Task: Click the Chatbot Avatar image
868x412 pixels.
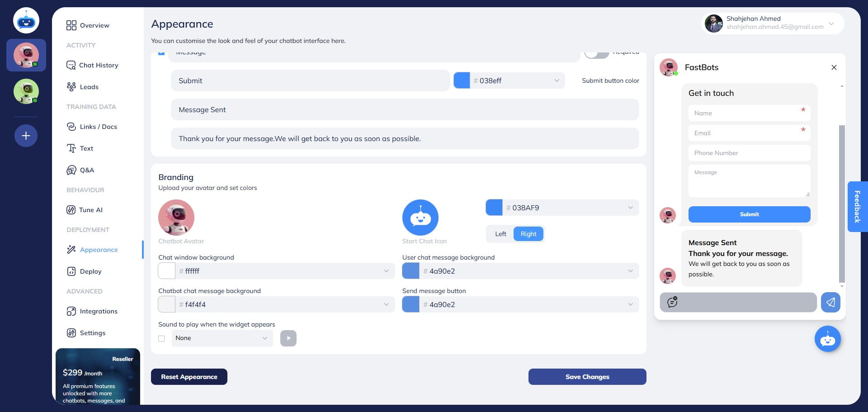Action: 176,218
